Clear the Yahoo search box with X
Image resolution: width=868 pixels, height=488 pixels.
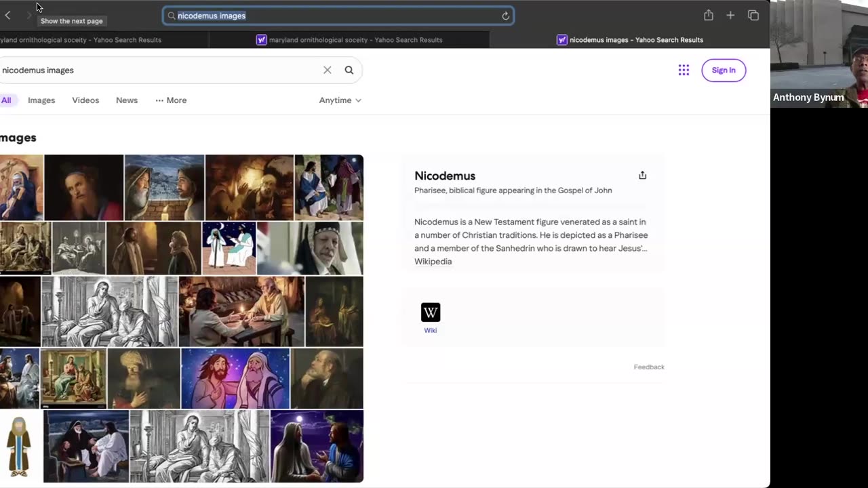click(328, 70)
